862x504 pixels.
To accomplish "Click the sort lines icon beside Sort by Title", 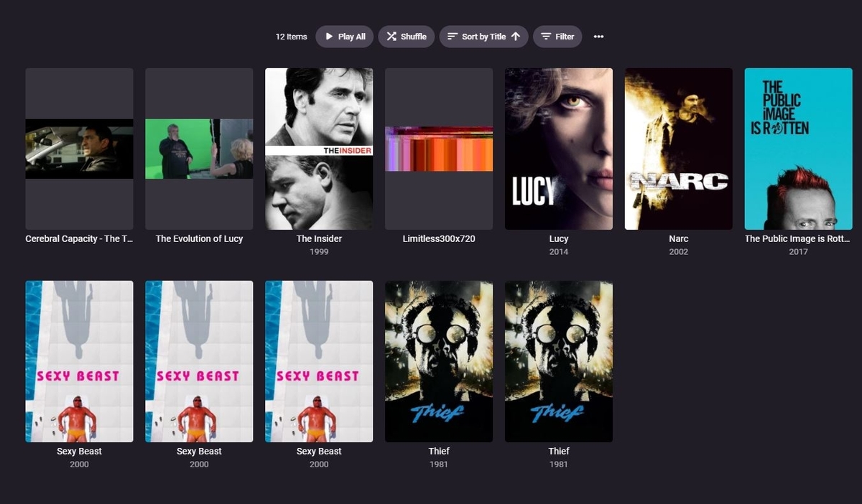I will pyautogui.click(x=453, y=37).
